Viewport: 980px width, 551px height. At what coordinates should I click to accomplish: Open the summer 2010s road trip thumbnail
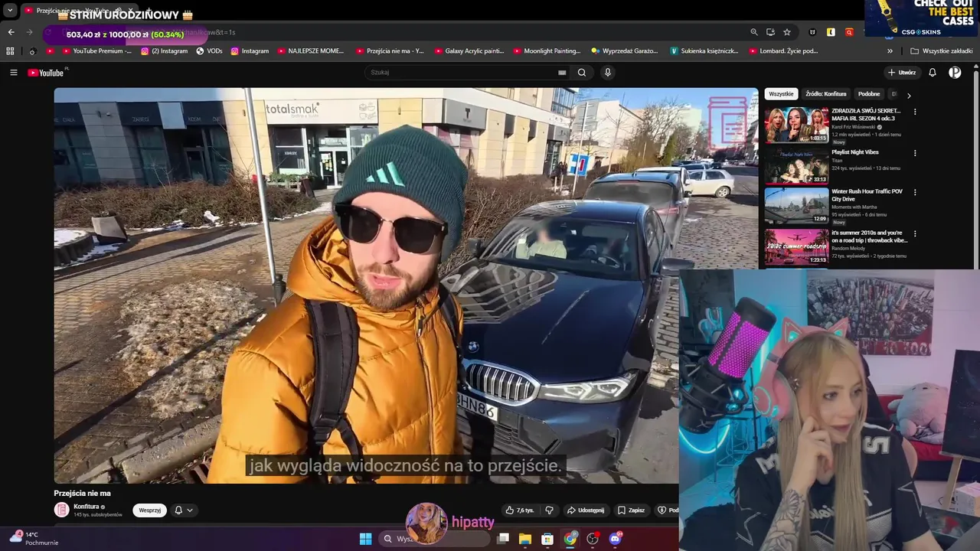(x=796, y=246)
